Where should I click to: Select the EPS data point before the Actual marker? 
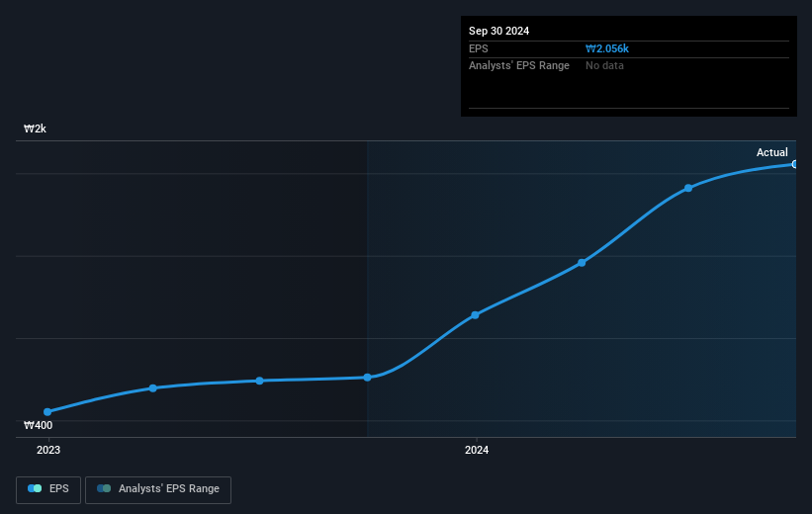pyautogui.click(x=688, y=189)
